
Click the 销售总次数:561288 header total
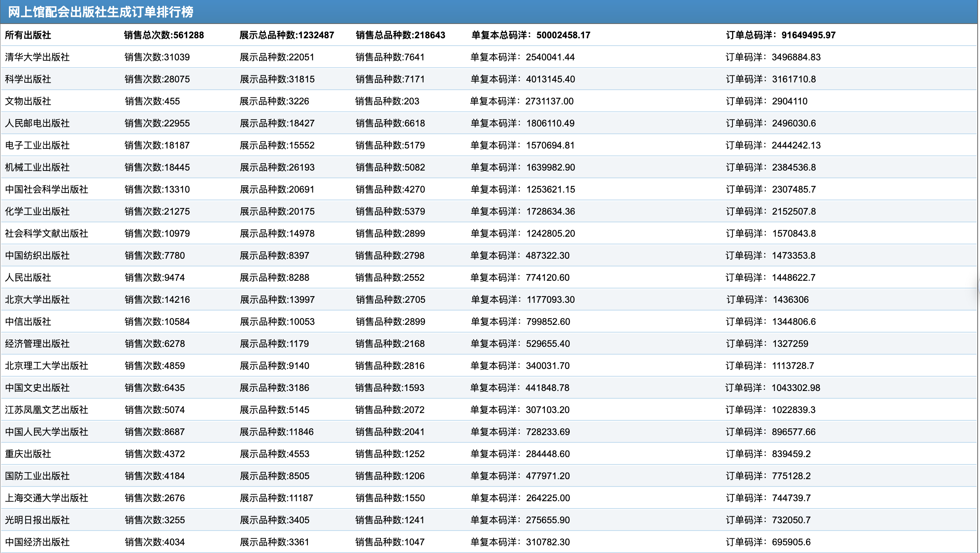[x=164, y=35]
